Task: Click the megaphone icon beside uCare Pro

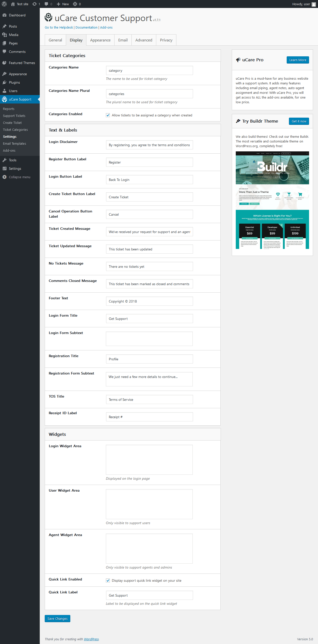Action: 238,60
